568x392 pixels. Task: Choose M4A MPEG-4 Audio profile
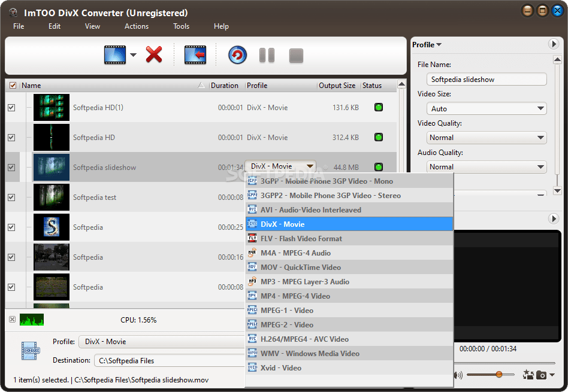coord(349,253)
